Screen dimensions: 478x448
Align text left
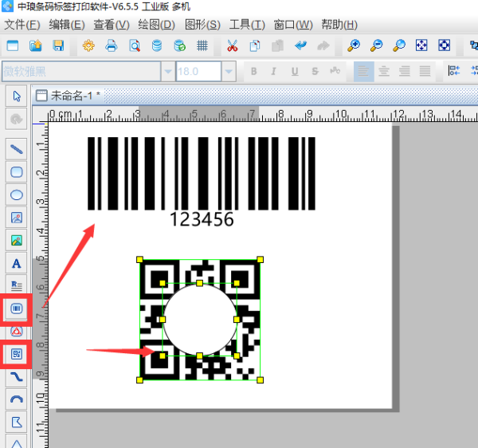tap(364, 72)
